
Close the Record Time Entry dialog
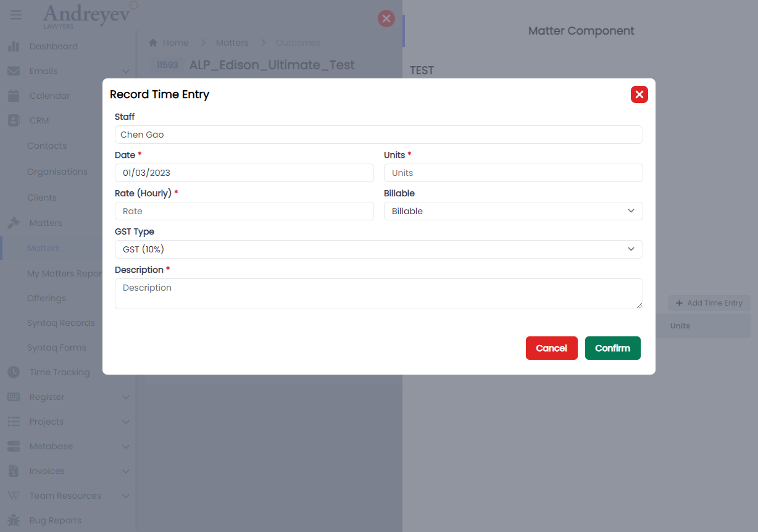click(639, 94)
